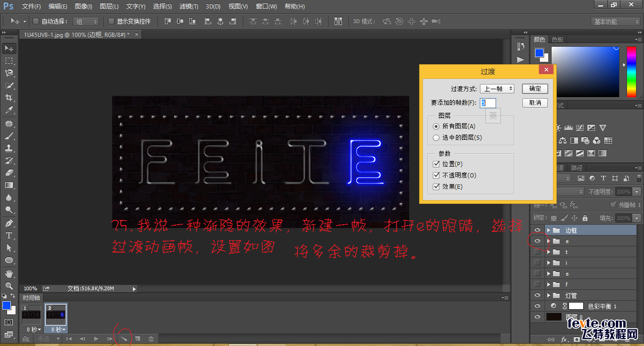
Task: Uncheck the 效果(E) checkbox
Action: 436,186
